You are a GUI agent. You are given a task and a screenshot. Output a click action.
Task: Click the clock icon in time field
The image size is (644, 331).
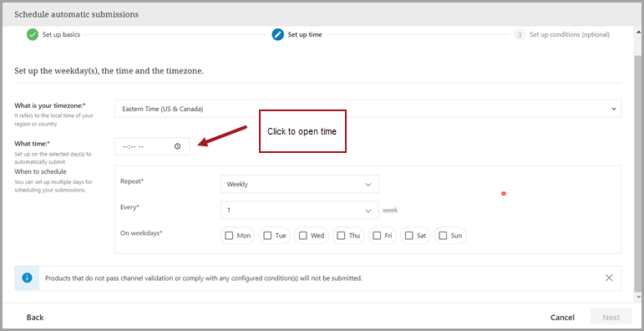[177, 146]
